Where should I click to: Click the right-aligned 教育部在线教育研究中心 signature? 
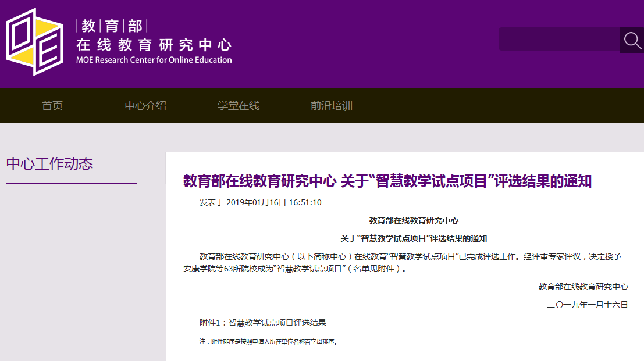(583, 287)
